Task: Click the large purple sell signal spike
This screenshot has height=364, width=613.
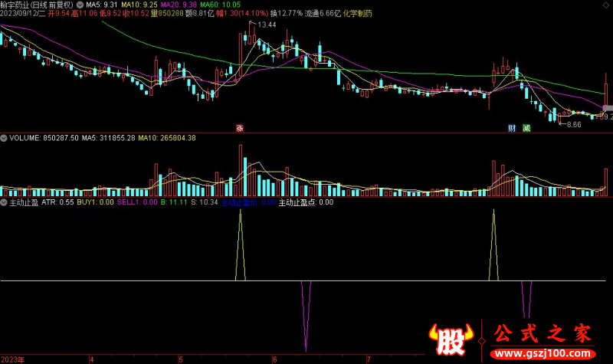Action: (306, 316)
